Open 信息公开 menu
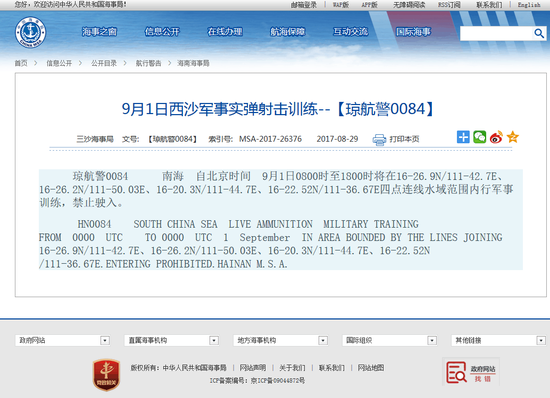 click(x=162, y=32)
